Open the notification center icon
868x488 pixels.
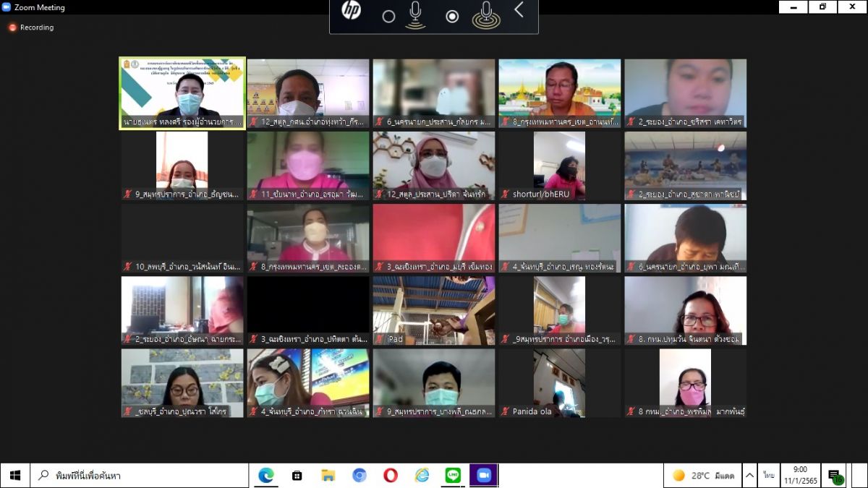[835, 476]
